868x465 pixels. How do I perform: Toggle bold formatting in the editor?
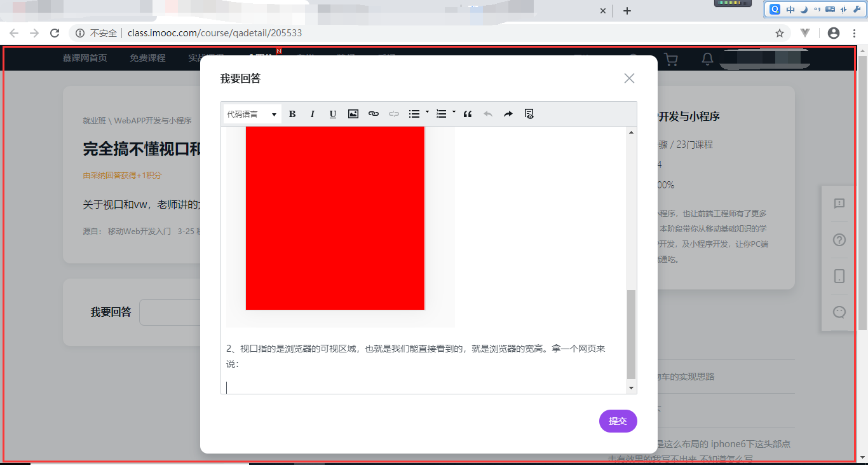coord(292,113)
